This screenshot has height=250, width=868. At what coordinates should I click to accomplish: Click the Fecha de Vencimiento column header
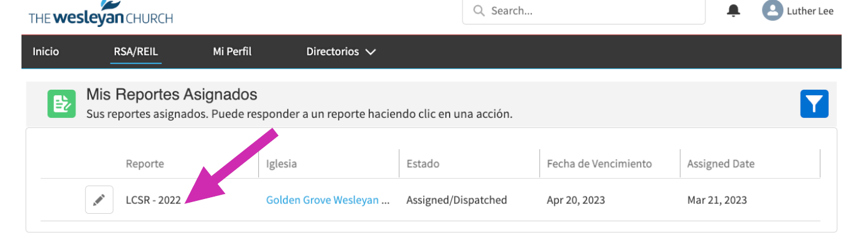pos(599,164)
